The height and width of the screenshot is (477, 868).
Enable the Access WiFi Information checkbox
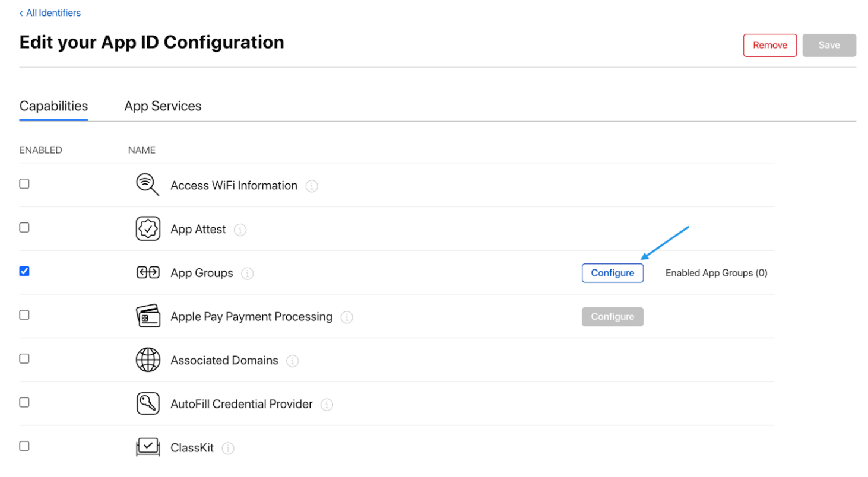(x=24, y=184)
